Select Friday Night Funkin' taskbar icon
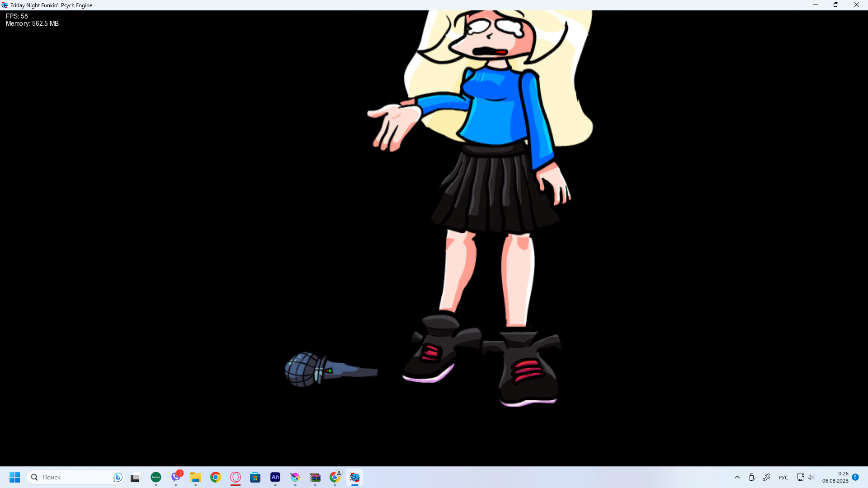The width and height of the screenshot is (868, 488). [355, 477]
